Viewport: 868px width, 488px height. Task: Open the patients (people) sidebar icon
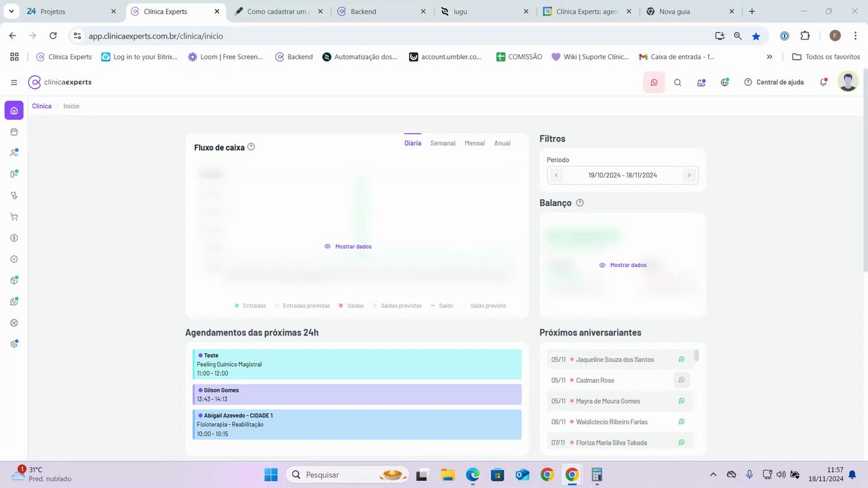tap(14, 152)
